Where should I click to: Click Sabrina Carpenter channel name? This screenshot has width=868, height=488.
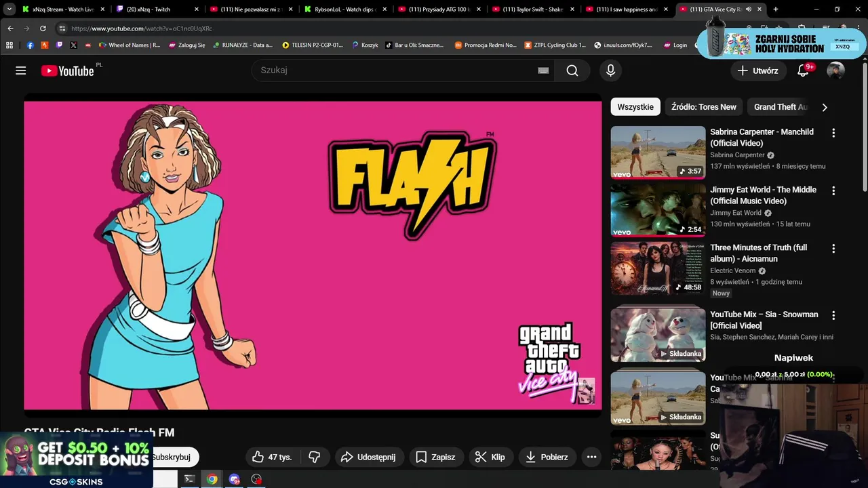pyautogui.click(x=736, y=155)
